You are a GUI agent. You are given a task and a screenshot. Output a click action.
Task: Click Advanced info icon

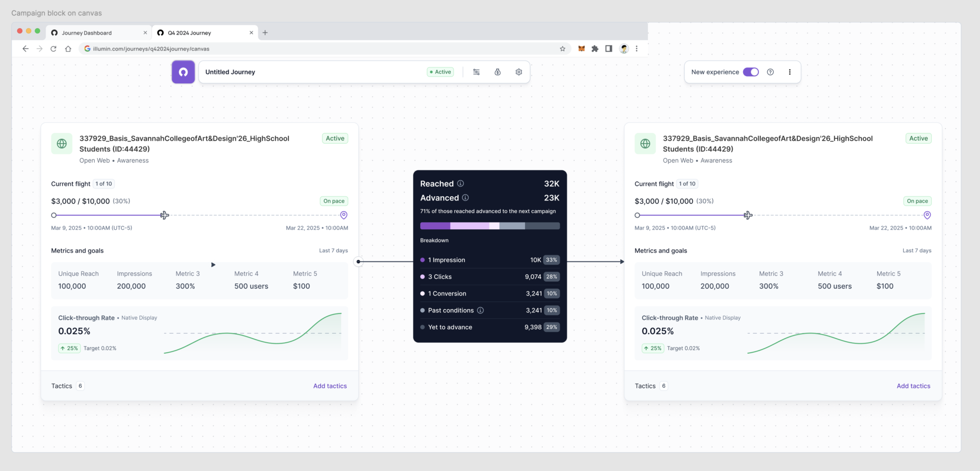[x=466, y=197]
